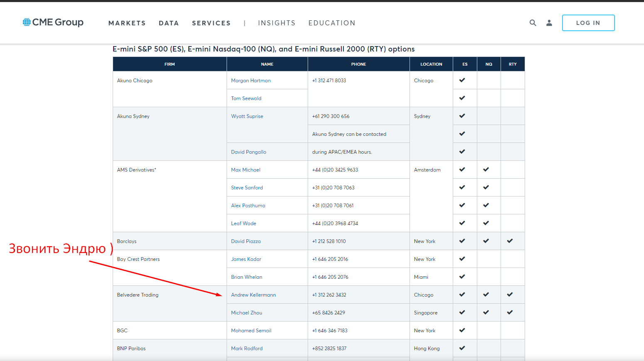The image size is (644, 361).
Task: Open Mohamed Semail contact link
Action: 251,331
